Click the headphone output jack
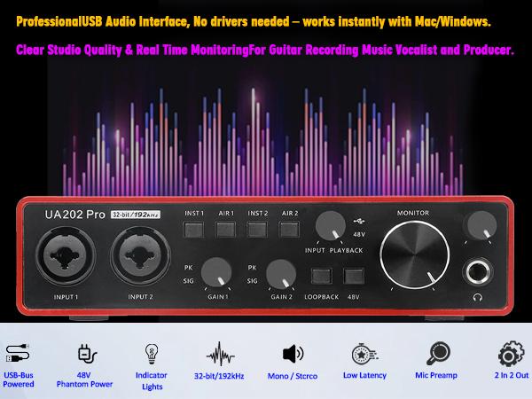The image size is (532, 399). tap(478, 271)
